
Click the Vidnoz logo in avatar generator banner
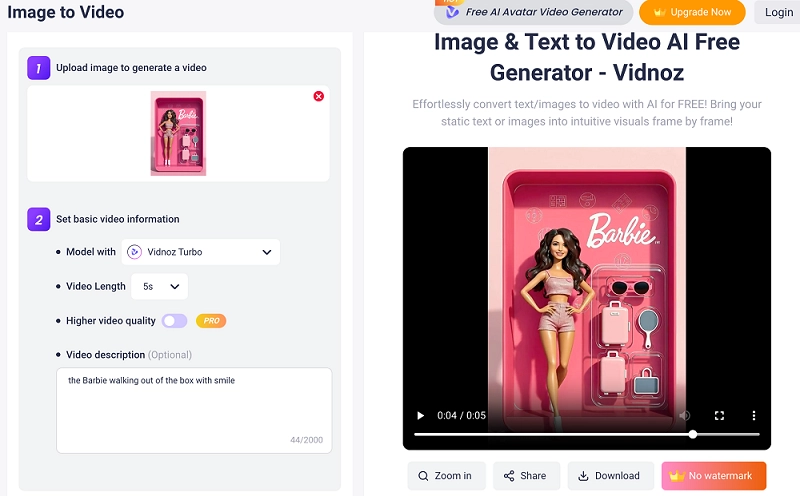coord(452,13)
